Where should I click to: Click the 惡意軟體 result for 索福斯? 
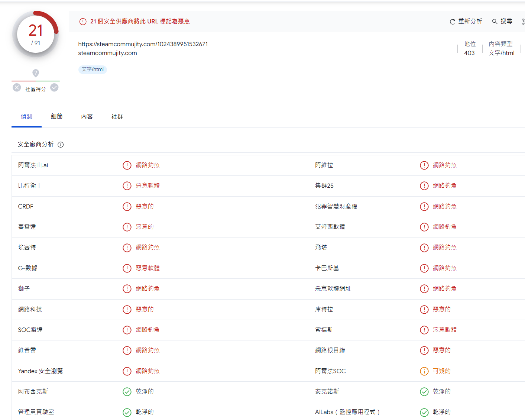444,330
